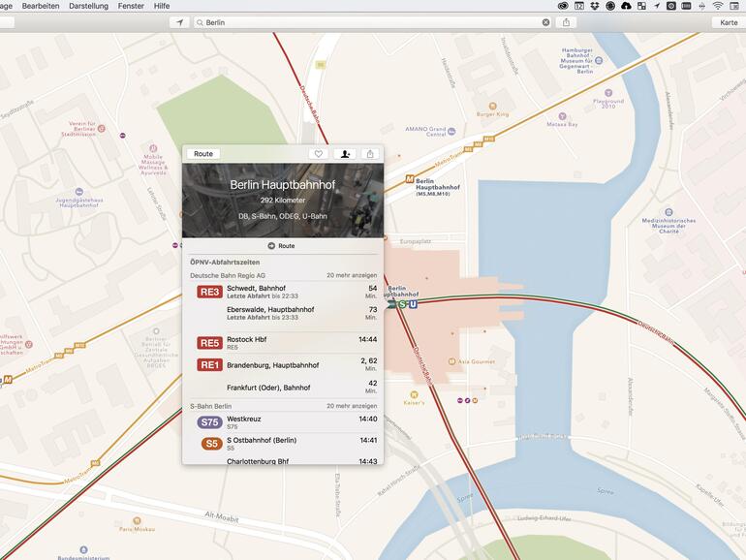Click the Asia Gourmet restaurant pin
The image size is (746, 560).
(452, 361)
